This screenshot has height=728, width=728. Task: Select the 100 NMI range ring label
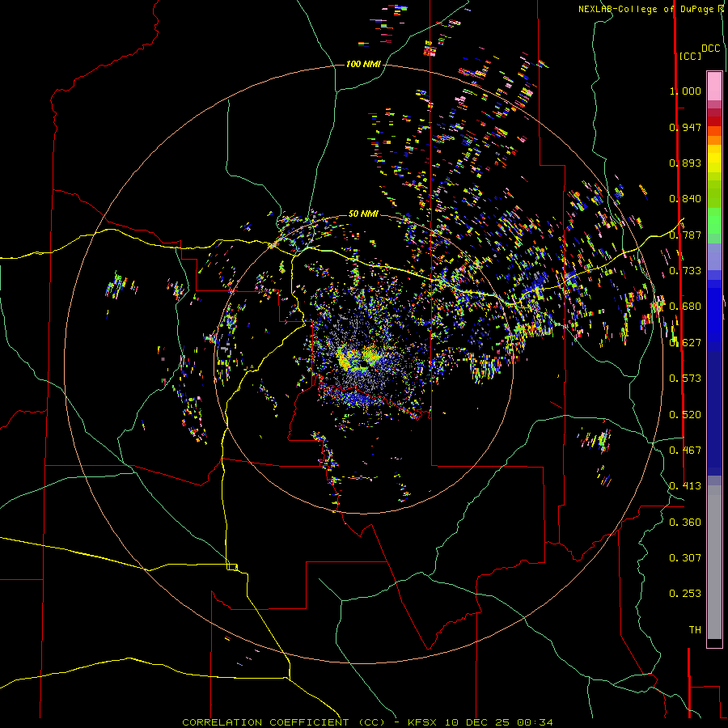click(x=363, y=64)
